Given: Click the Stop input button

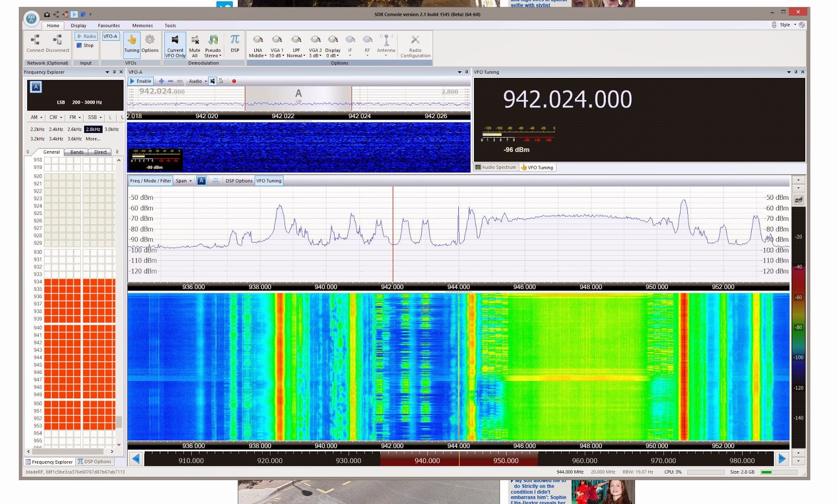Looking at the screenshot, I should [x=85, y=45].
